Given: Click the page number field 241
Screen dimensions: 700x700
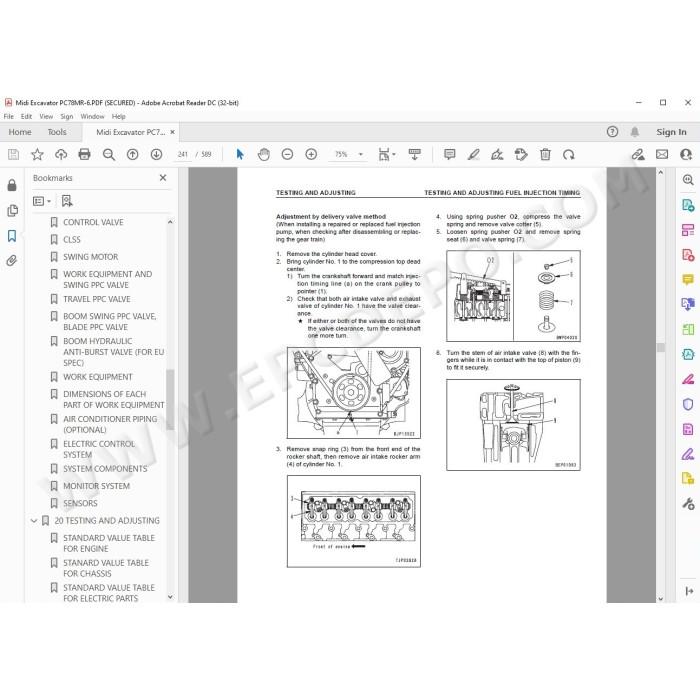Looking at the screenshot, I should tap(183, 154).
